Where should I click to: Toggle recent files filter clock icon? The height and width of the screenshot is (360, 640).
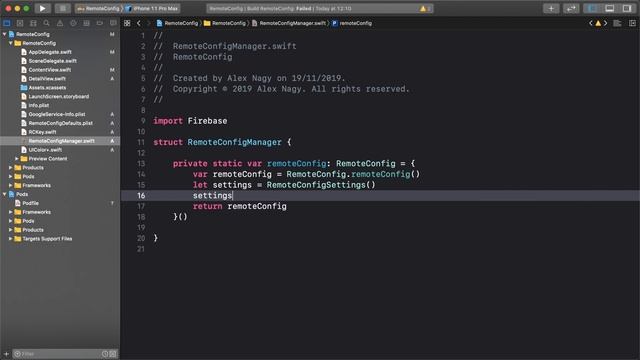click(105, 354)
